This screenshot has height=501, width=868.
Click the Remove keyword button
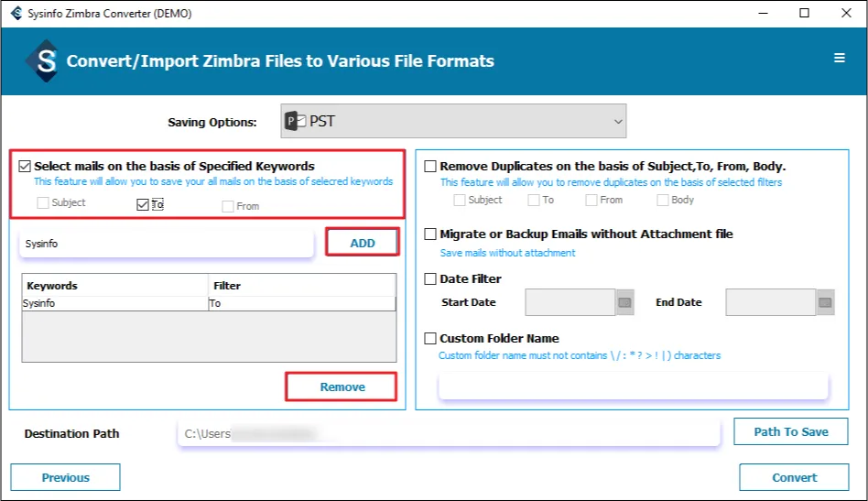coord(342,387)
